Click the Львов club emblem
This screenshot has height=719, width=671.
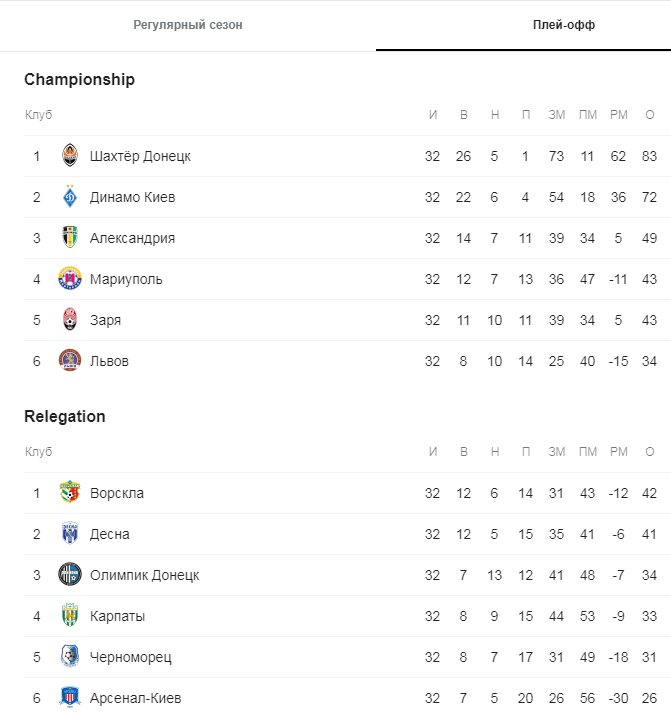(70, 360)
